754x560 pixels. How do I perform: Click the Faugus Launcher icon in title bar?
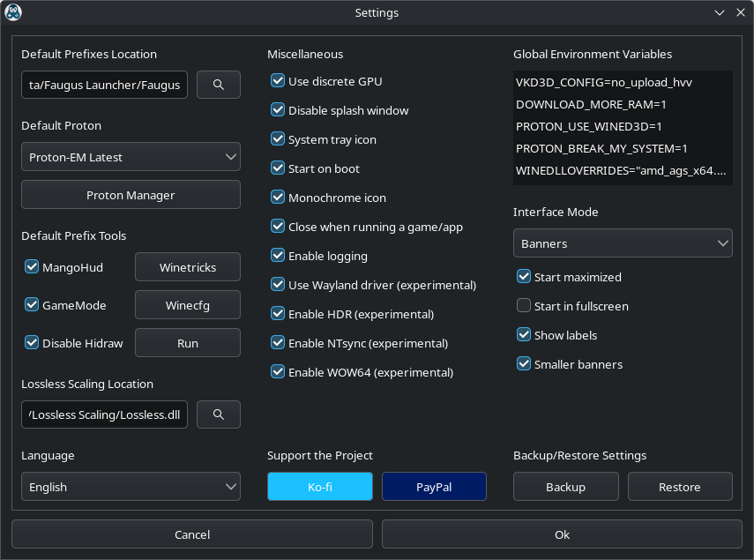click(13, 12)
